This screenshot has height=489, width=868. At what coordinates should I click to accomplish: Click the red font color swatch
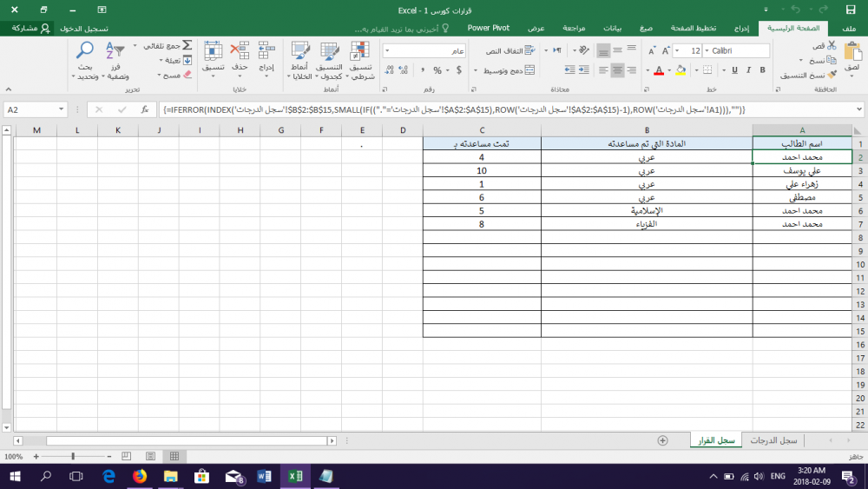coord(658,70)
